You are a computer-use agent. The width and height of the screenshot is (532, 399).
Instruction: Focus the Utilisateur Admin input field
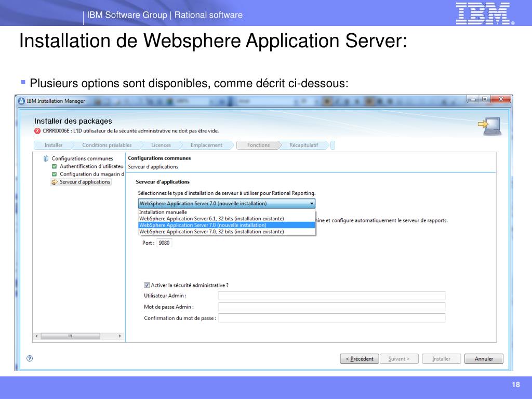click(x=331, y=296)
